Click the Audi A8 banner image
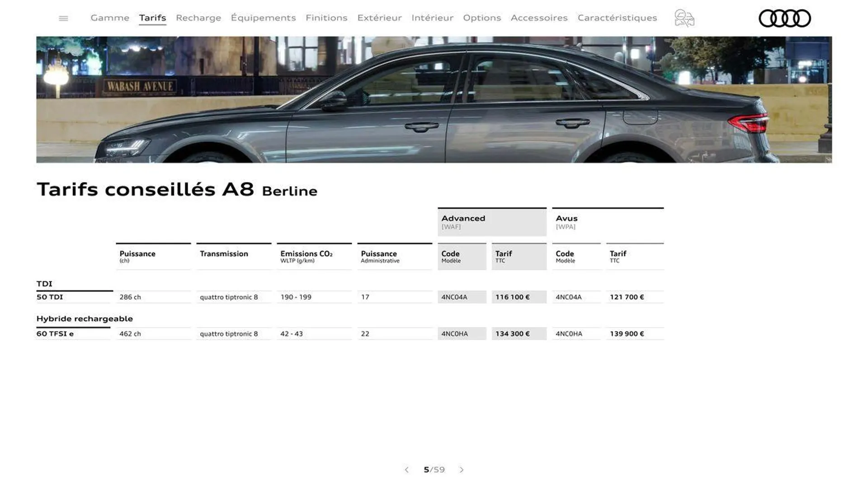This screenshot has width=868, height=488. 434,99
